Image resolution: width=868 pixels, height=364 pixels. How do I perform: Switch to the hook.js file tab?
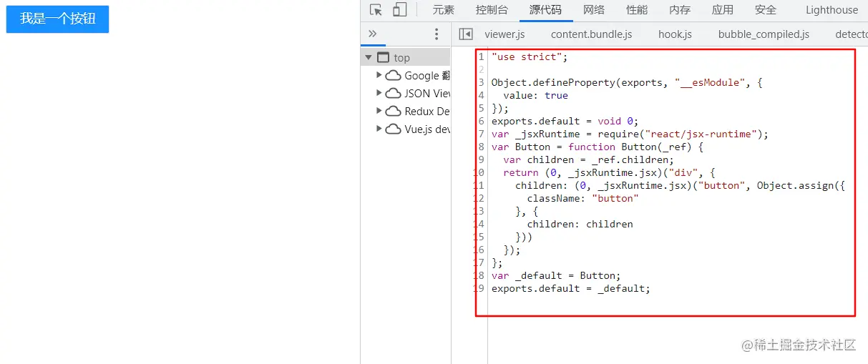coord(675,34)
